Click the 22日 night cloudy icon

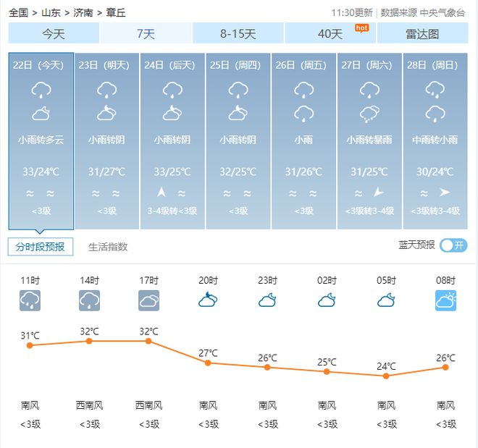tap(41, 114)
